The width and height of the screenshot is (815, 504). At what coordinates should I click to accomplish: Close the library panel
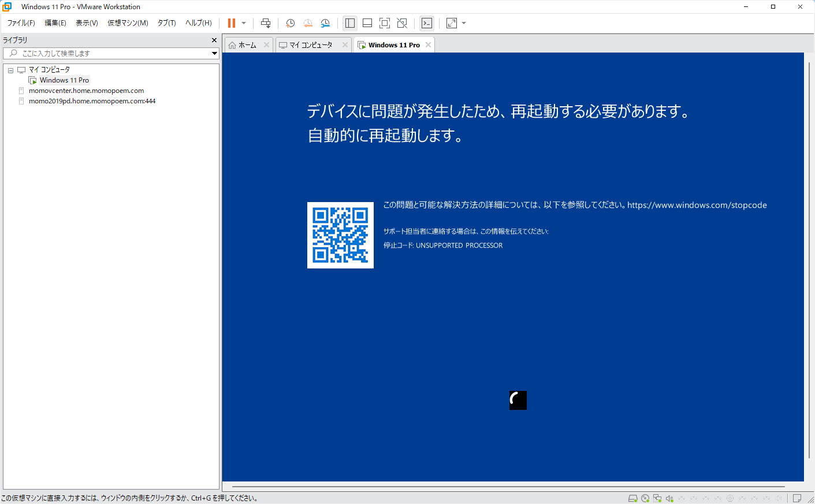click(214, 40)
